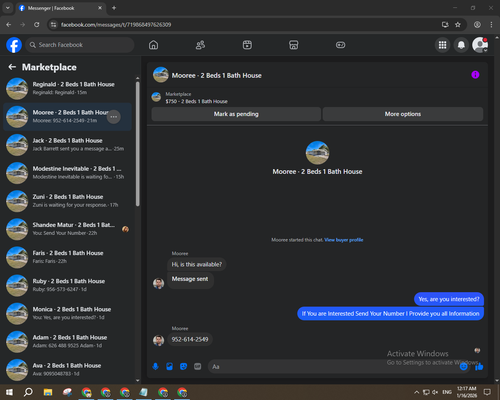Open Modestine Inevitable conversation
This screenshot has height=400, width=500.
(68, 173)
